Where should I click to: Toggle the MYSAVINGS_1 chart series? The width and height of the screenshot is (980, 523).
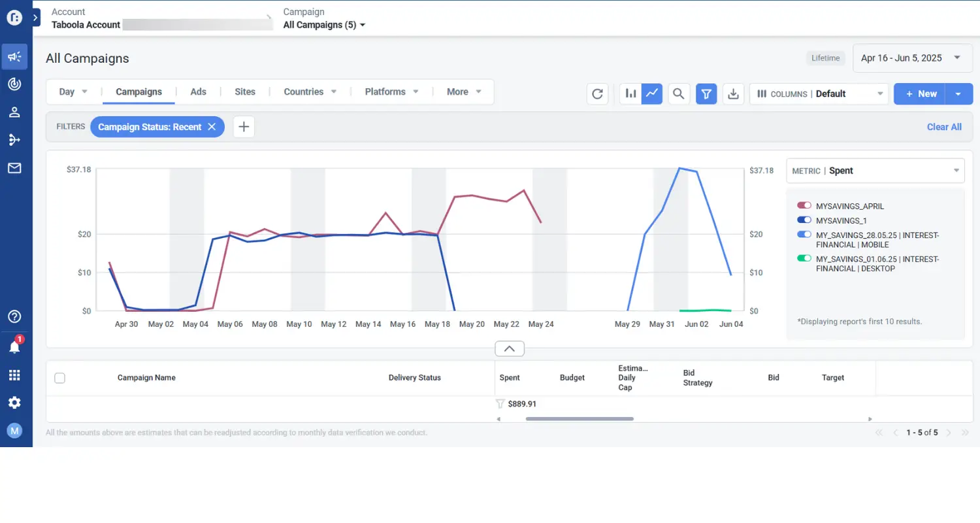click(804, 221)
